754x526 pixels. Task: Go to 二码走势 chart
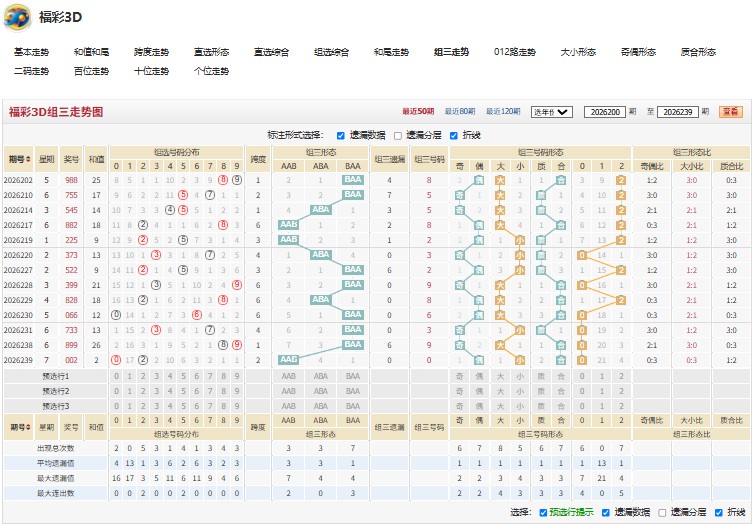tap(31, 71)
